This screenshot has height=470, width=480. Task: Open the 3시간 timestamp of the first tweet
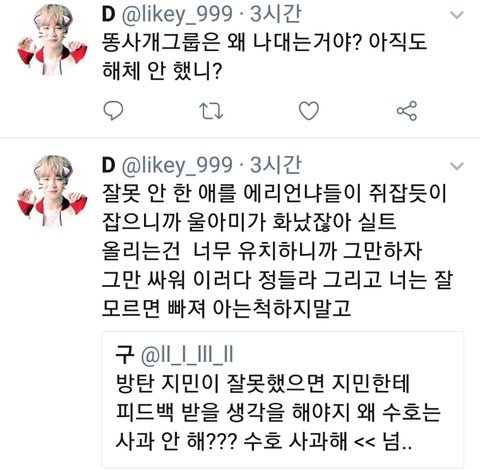(276, 14)
